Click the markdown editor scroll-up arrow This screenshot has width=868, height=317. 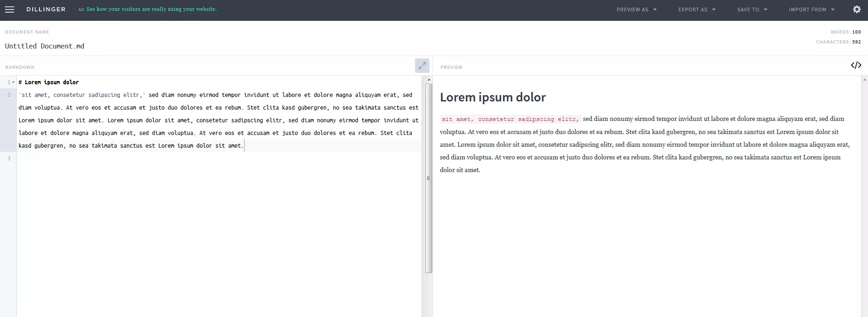[429, 80]
